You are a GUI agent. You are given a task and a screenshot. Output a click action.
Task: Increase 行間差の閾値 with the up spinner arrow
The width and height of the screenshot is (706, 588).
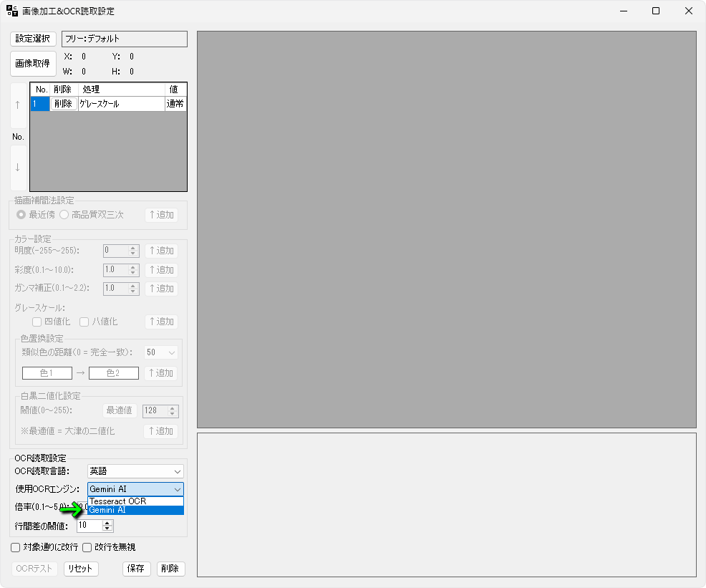(108, 522)
